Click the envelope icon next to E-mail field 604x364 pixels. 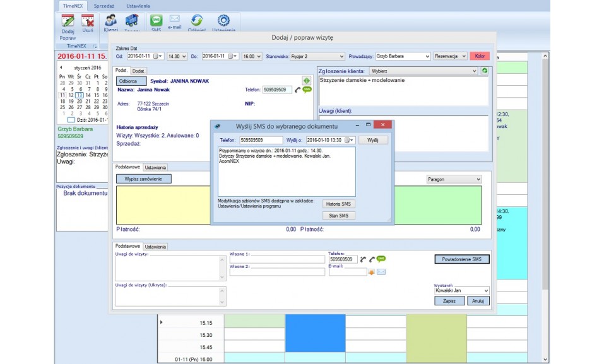381,272
